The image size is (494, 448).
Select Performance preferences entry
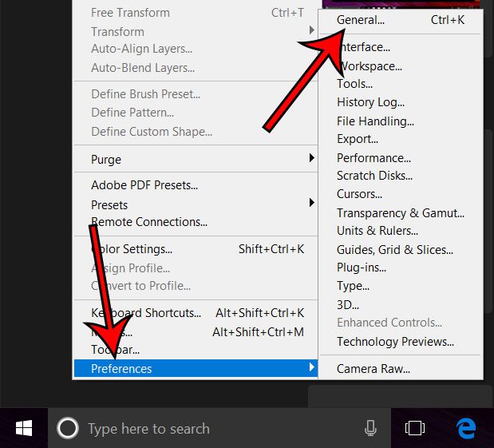point(373,158)
